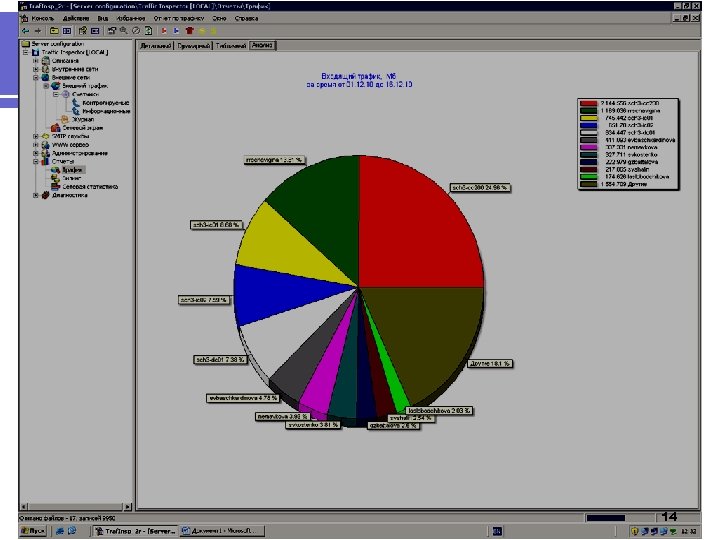Click the red t-shirt toolbar icon
The width and height of the screenshot is (720, 540).
[x=189, y=31]
